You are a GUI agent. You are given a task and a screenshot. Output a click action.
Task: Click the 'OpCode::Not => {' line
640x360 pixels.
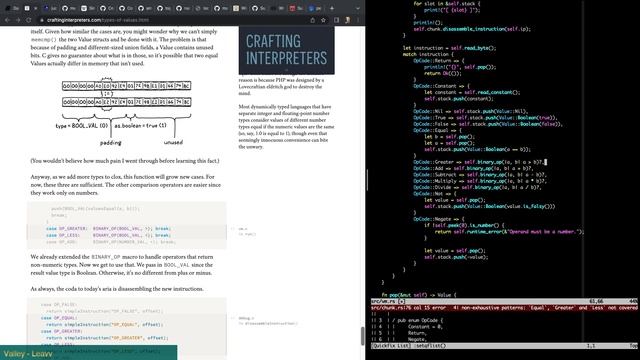434,193
